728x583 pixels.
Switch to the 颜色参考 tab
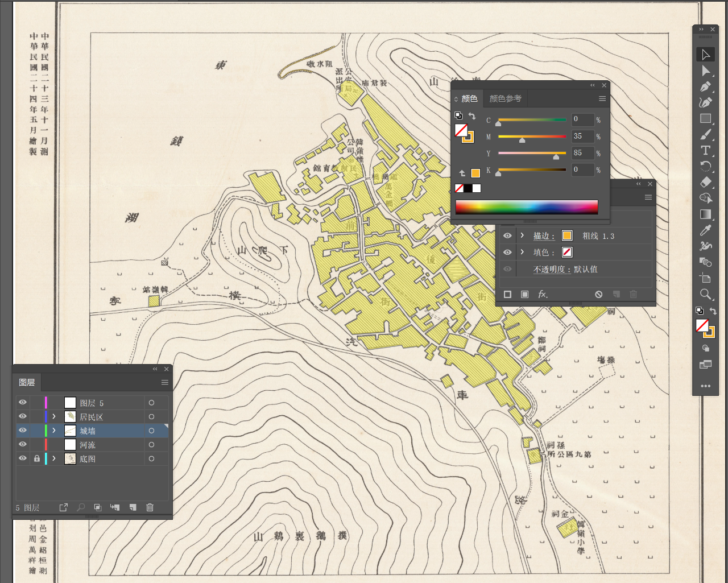point(505,99)
